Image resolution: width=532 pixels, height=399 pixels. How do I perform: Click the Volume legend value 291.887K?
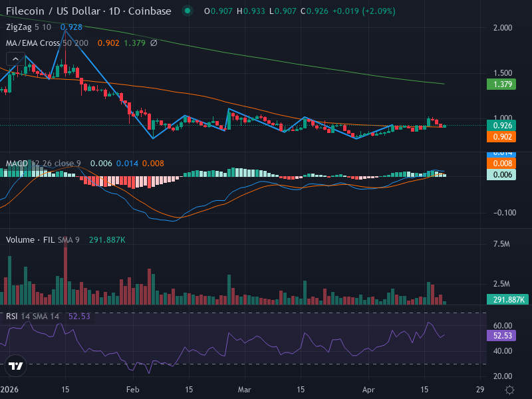click(x=107, y=240)
